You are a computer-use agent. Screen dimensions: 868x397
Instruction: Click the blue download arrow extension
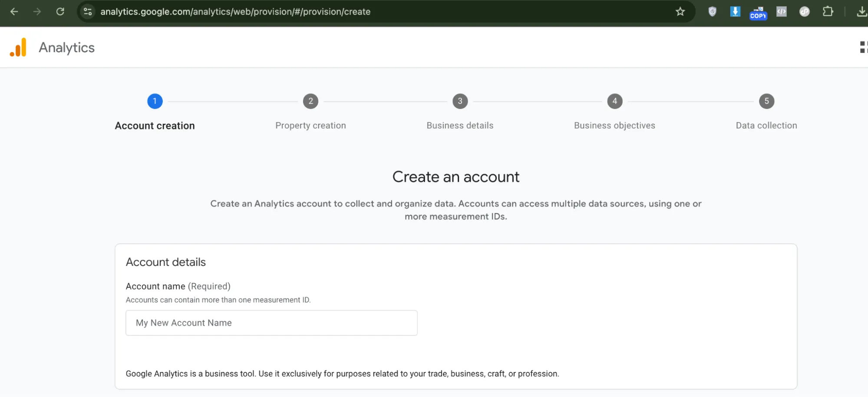735,12
